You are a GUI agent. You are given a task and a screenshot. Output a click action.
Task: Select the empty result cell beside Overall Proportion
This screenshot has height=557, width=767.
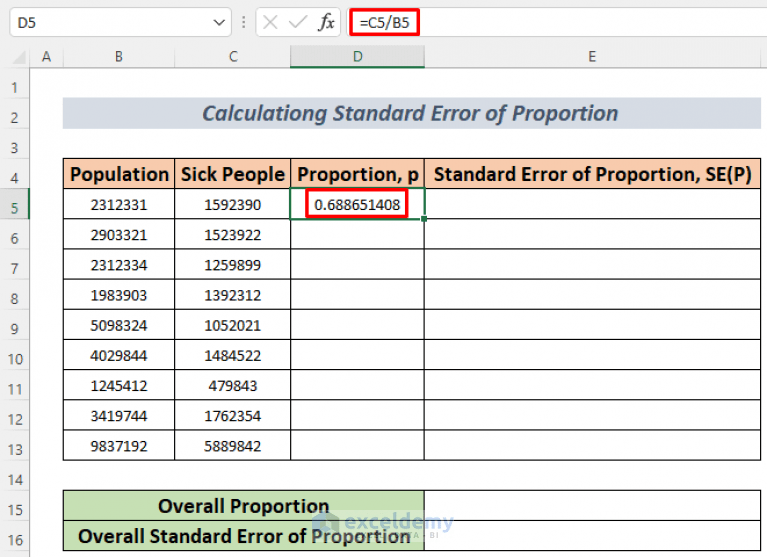(592, 506)
